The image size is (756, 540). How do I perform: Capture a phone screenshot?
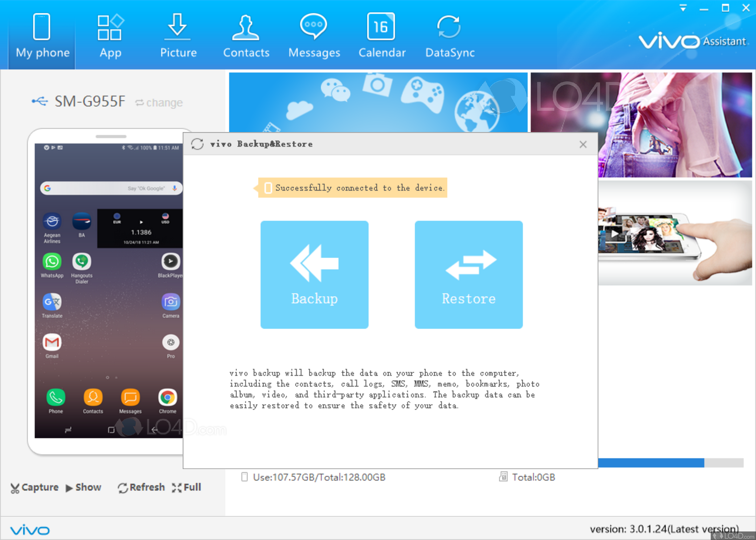click(x=35, y=487)
